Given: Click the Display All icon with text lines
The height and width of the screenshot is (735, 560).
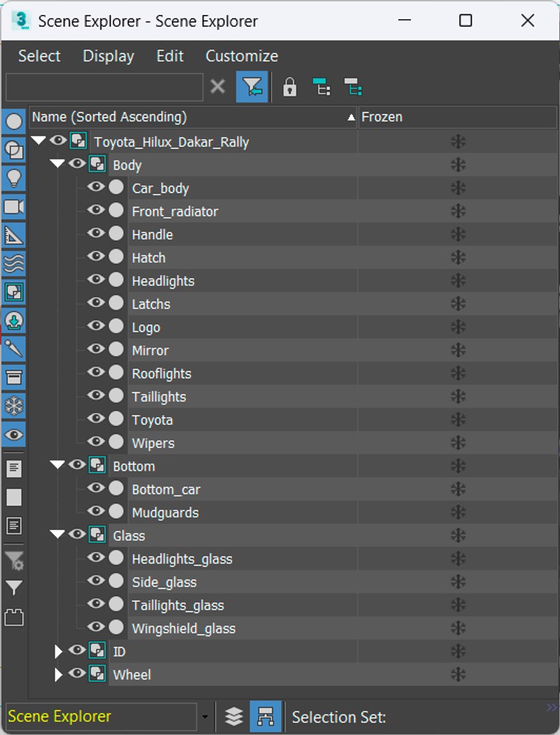Looking at the screenshot, I should tap(14, 468).
